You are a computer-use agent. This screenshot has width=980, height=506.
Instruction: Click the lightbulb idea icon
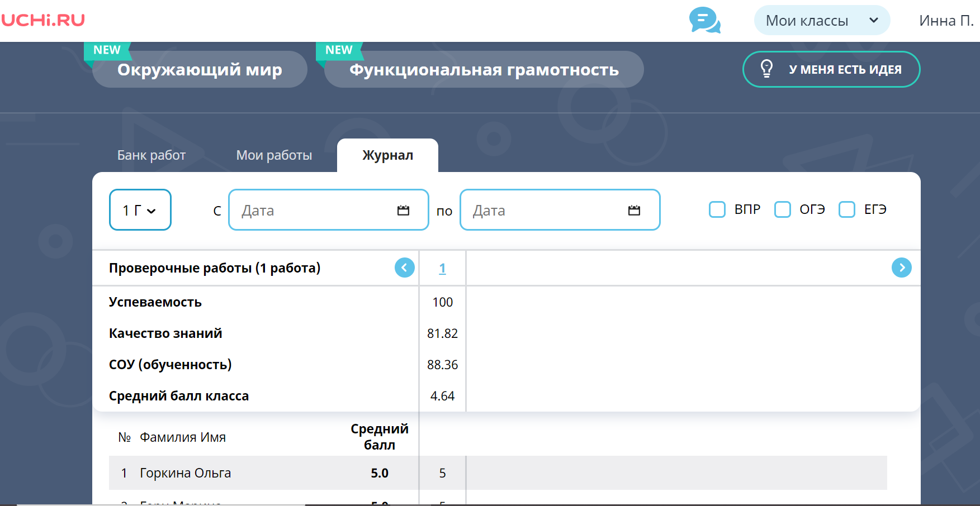point(766,69)
